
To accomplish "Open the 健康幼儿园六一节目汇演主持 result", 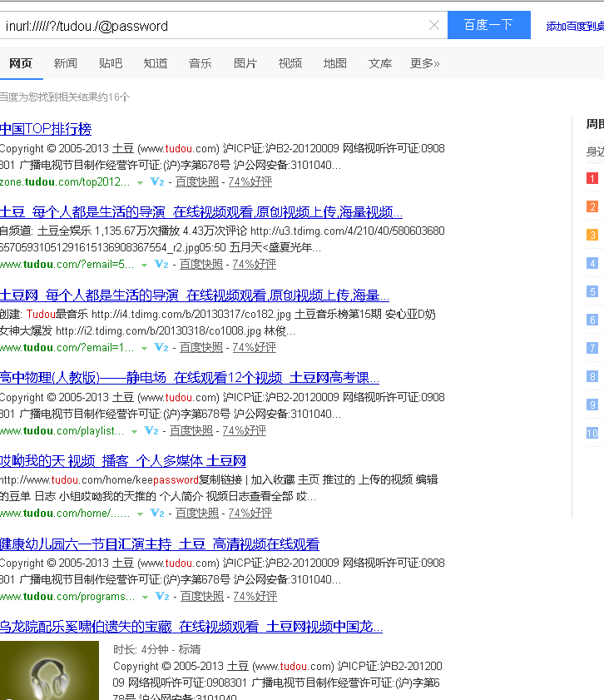I will [x=160, y=544].
